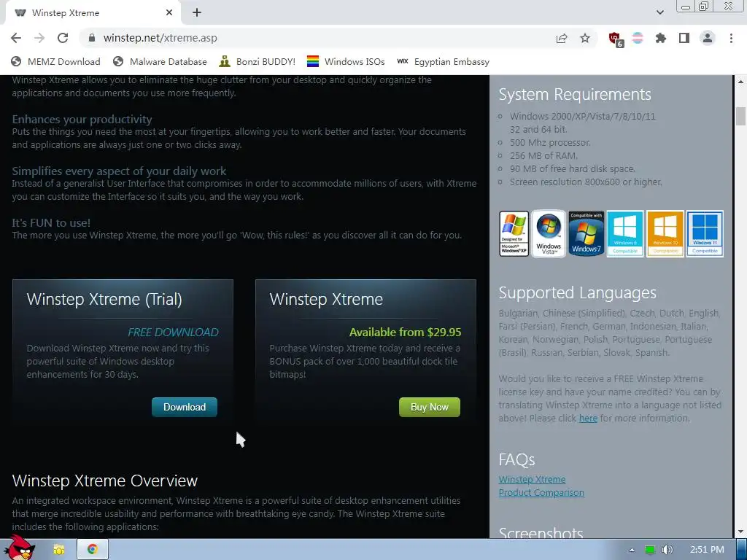Open the Winstep Xtreme FAQ link
This screenshot has height=560, width=747.
[532, 480]
